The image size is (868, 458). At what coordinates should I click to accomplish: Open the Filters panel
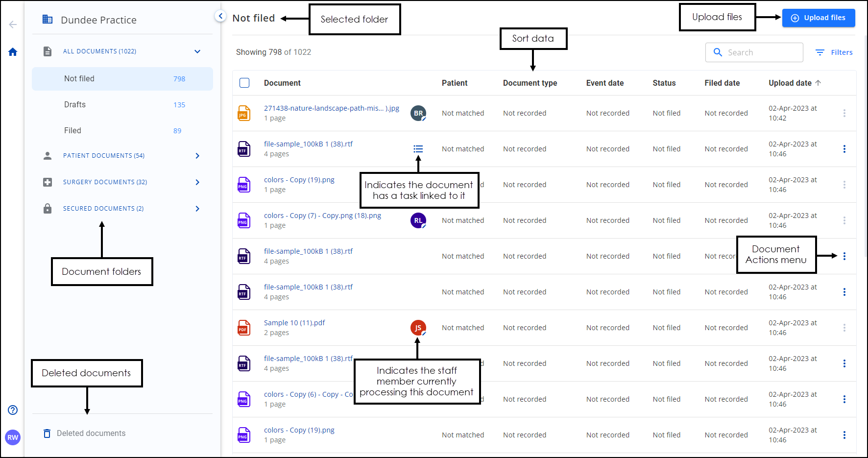tap(834, 52)
